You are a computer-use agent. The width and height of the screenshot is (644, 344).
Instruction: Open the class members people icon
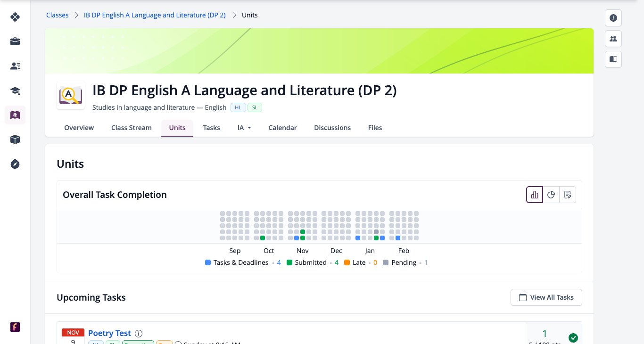pos(613,39)
